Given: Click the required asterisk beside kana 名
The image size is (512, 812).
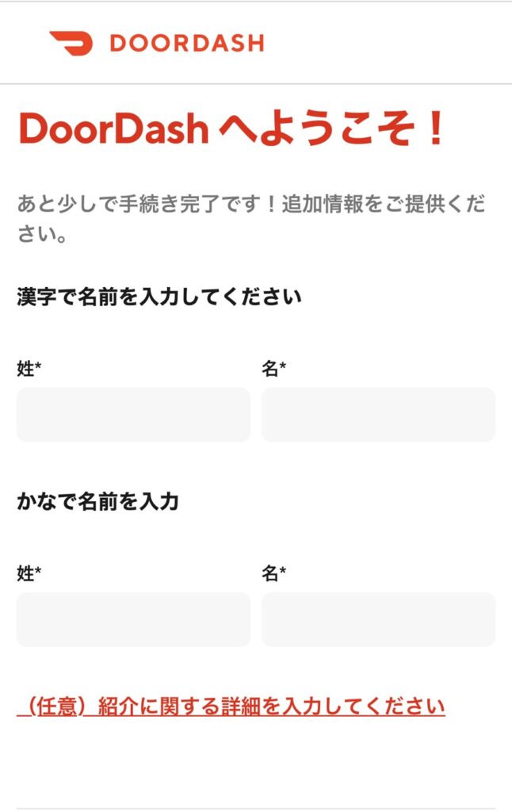Looking at the screenshot, I should click(282, 572).
